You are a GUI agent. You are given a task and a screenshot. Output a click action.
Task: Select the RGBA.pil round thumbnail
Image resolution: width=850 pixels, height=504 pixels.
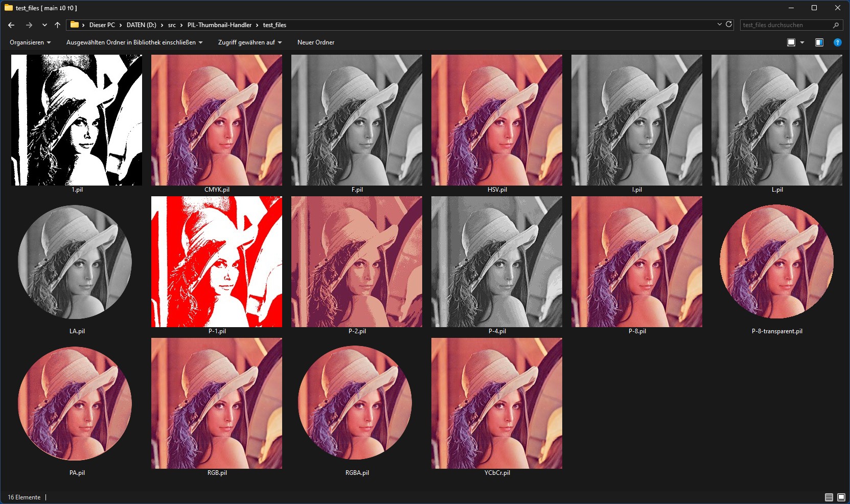[x=355, y=403]
